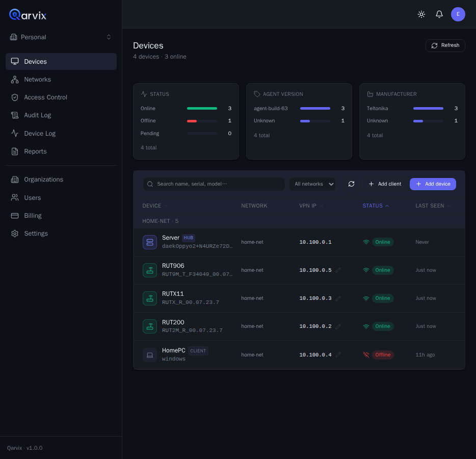Click the table reload icon button
This screenshot has width=476, height=459.
tap(351, 184)
